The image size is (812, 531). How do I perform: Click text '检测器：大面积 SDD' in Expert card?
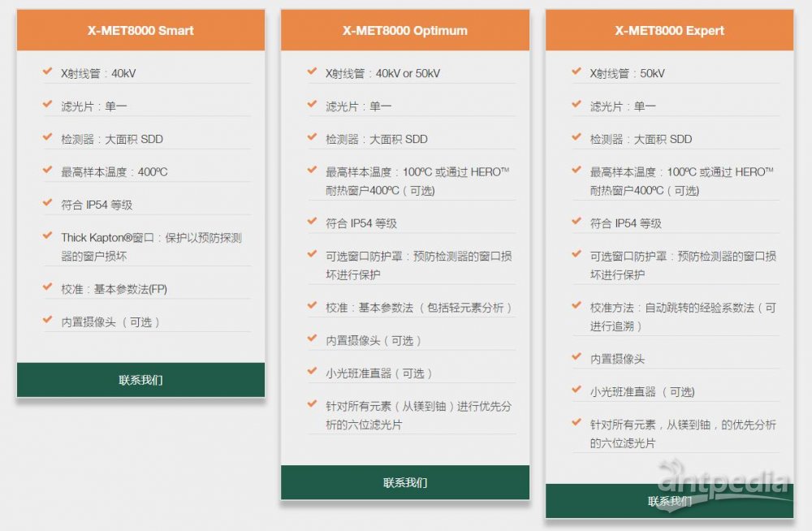tap(641, 140)
